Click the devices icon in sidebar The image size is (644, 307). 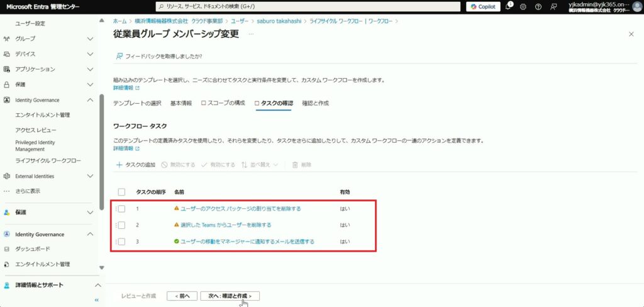[x=6, y=54]
